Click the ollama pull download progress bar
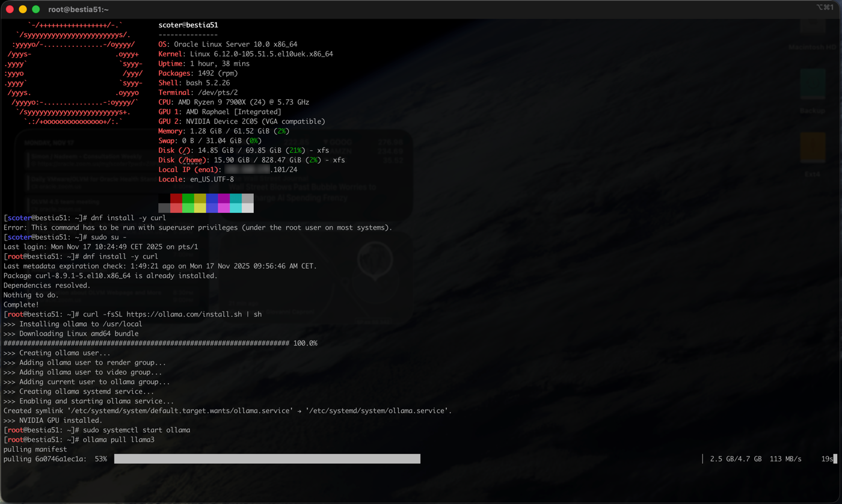Viewport: 842px width, 504px height. (267, 459)
